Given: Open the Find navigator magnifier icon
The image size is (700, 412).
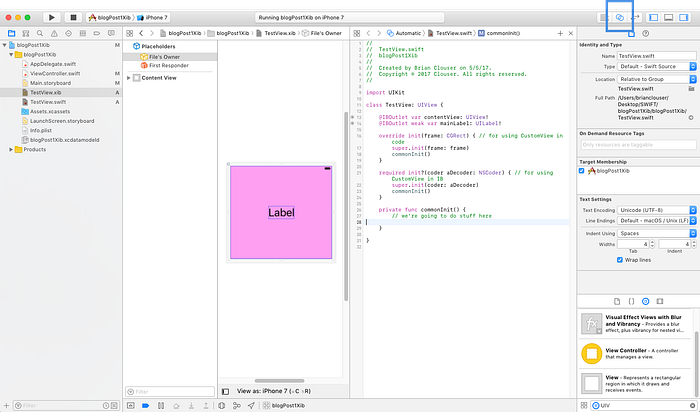Looking at the screenshot, I should coord(40,33).
